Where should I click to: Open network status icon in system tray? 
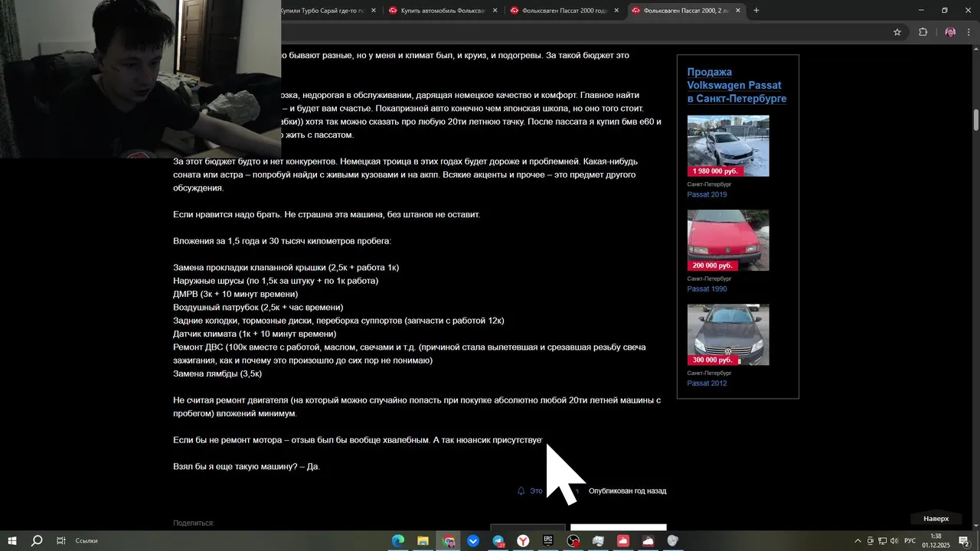tap(882, 541)
